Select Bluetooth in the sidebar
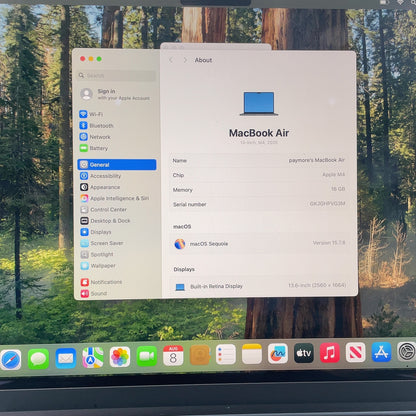416x416 pixels. [97, 125]
